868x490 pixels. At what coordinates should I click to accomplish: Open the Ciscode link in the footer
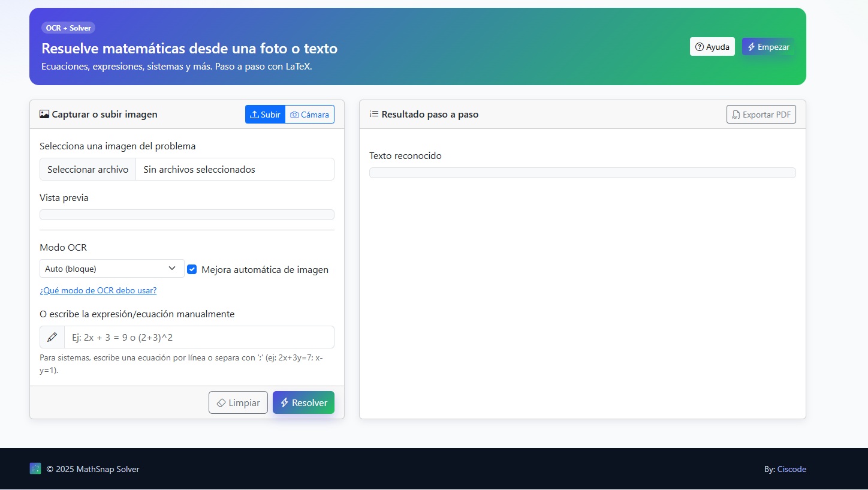(792, 469)
